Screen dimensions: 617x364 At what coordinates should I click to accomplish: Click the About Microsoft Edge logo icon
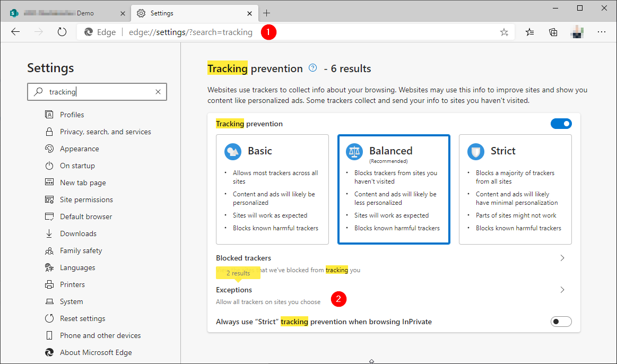click(49, 352)
